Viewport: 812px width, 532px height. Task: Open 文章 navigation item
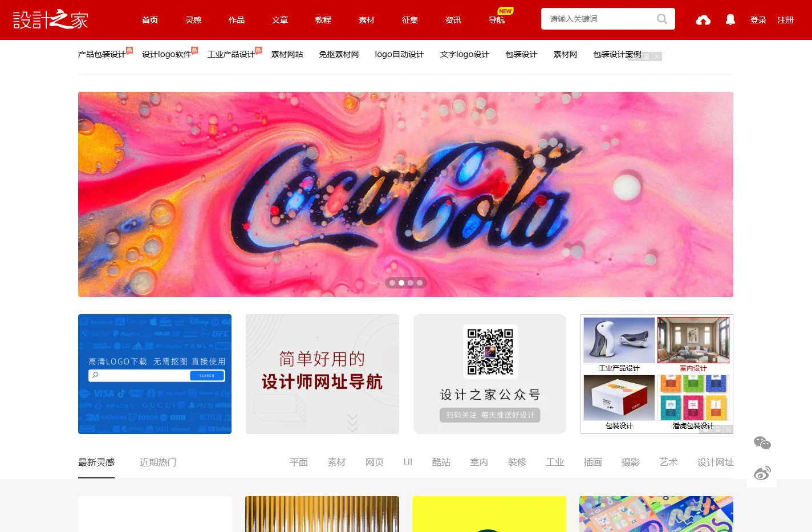(280, 20)
